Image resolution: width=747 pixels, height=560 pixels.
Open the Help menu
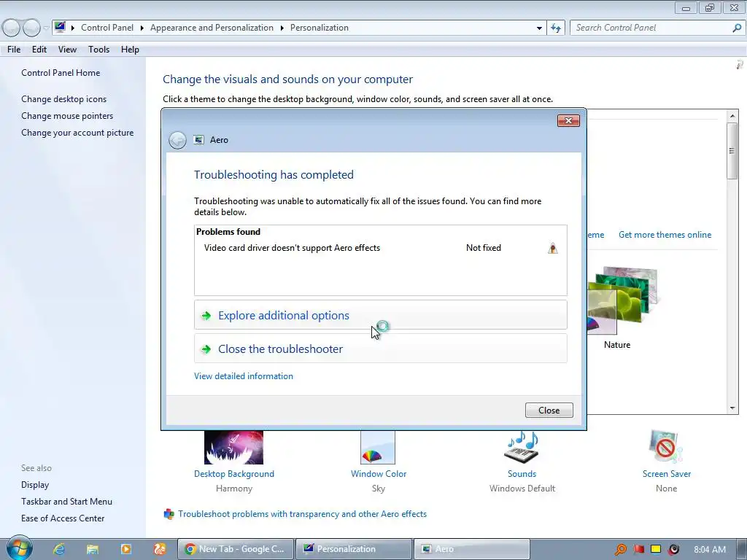tap(130, 50)
